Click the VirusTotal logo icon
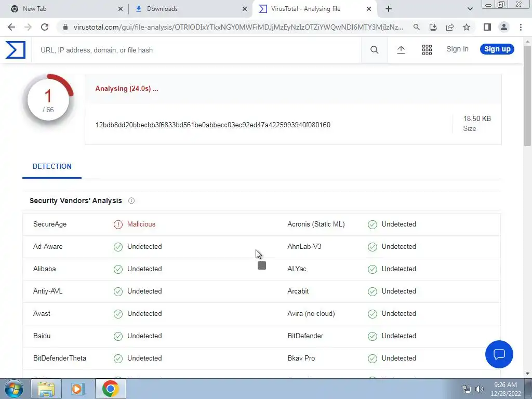The image size is (532, 399). (x=15, y=50)
